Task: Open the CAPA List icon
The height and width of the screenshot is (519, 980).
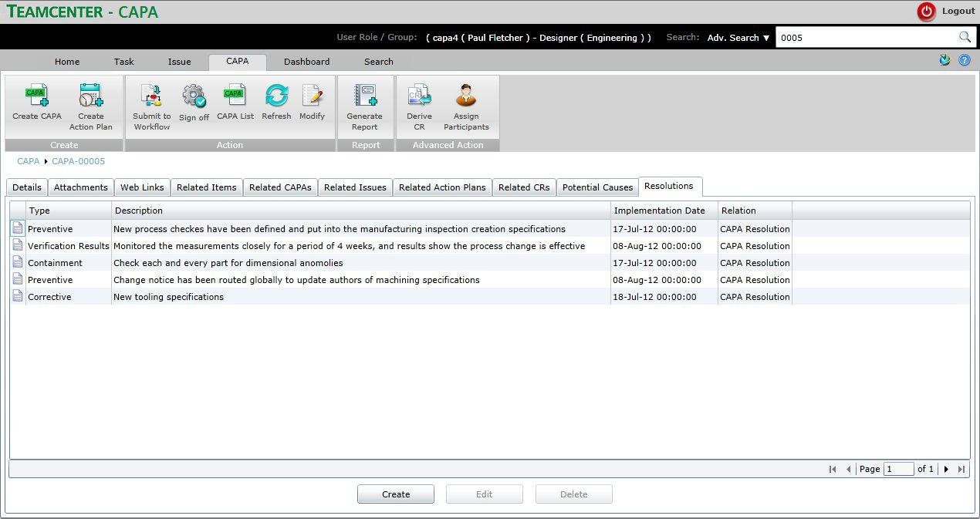Action: pos(235,96)
